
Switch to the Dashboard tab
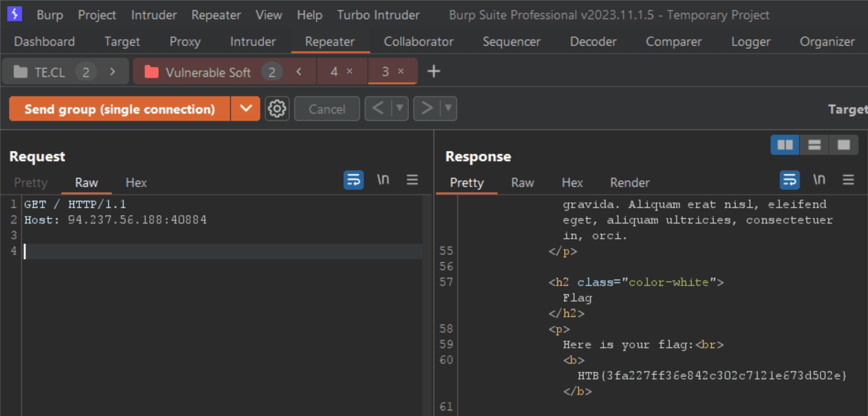[x=45, y=42]
